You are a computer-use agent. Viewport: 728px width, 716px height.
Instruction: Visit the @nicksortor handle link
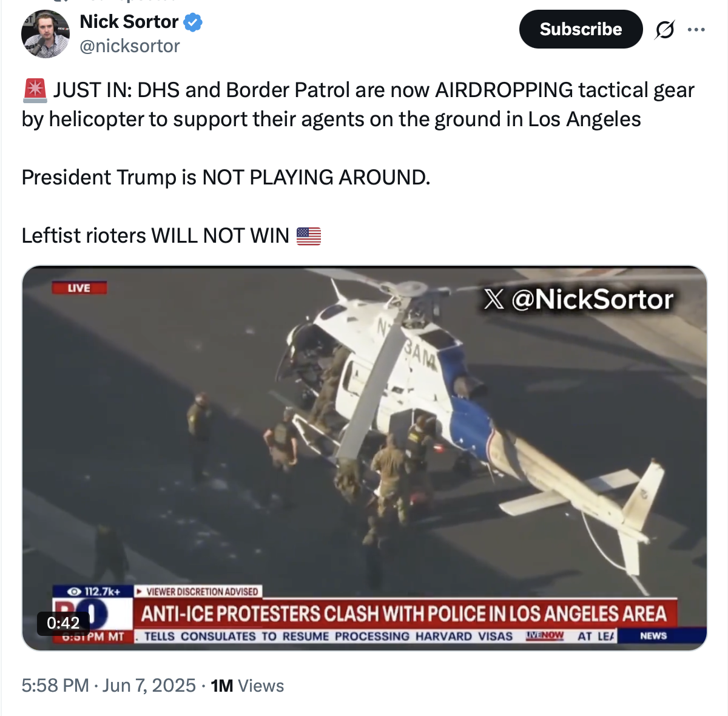130,46
